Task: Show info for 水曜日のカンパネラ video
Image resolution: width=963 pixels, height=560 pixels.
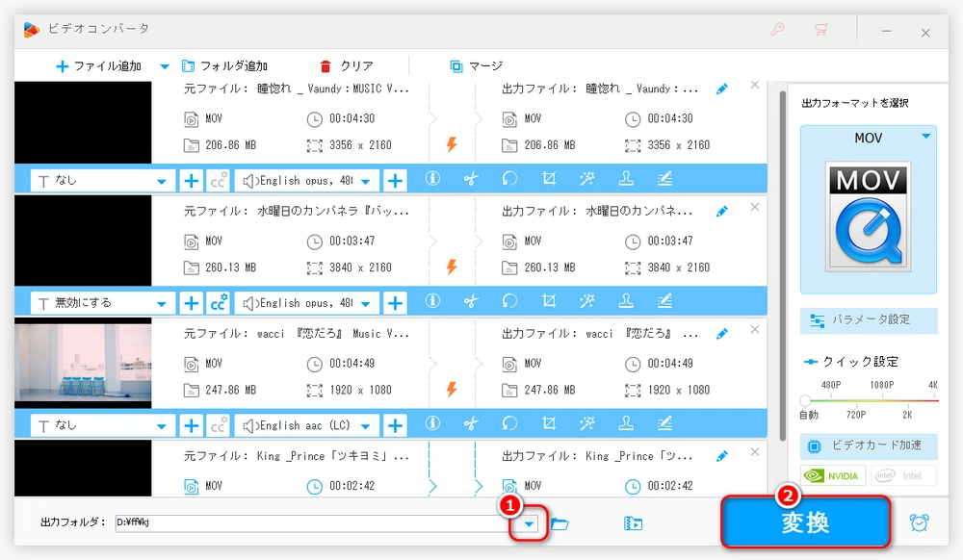Action: tap(433, 300)
